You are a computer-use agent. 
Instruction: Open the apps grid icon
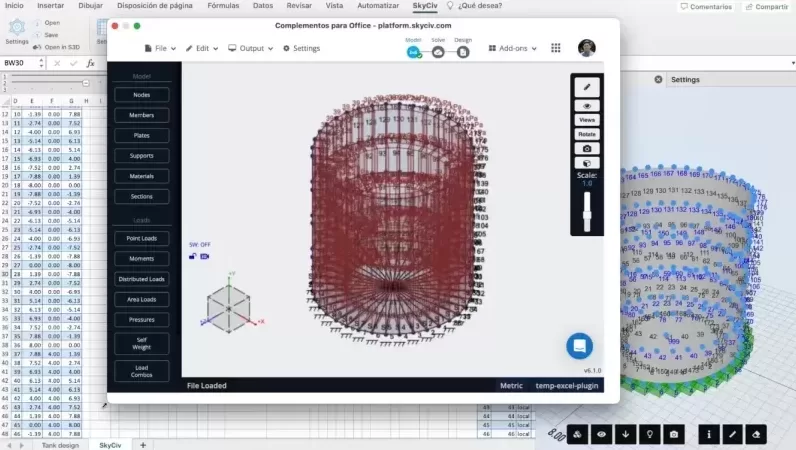click(x=556, y=48)
